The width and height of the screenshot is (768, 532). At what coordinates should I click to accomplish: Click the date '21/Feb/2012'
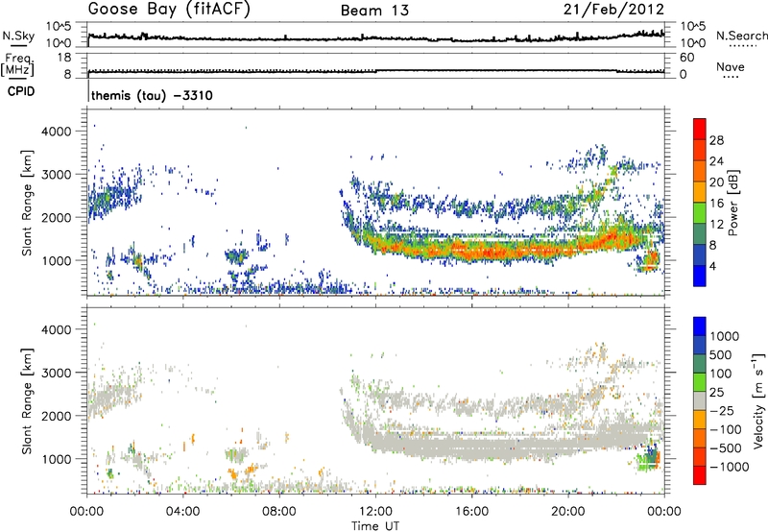coord(613,10)
